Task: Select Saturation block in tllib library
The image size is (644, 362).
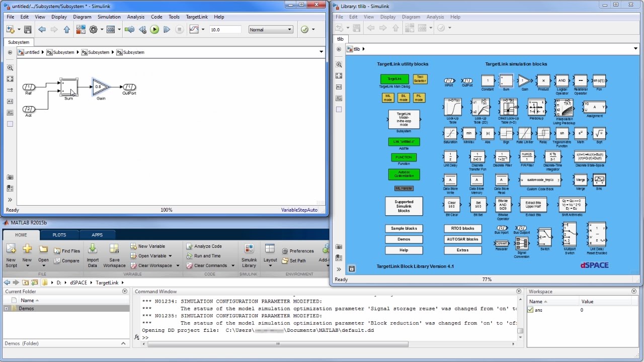Action: (450, 133)
